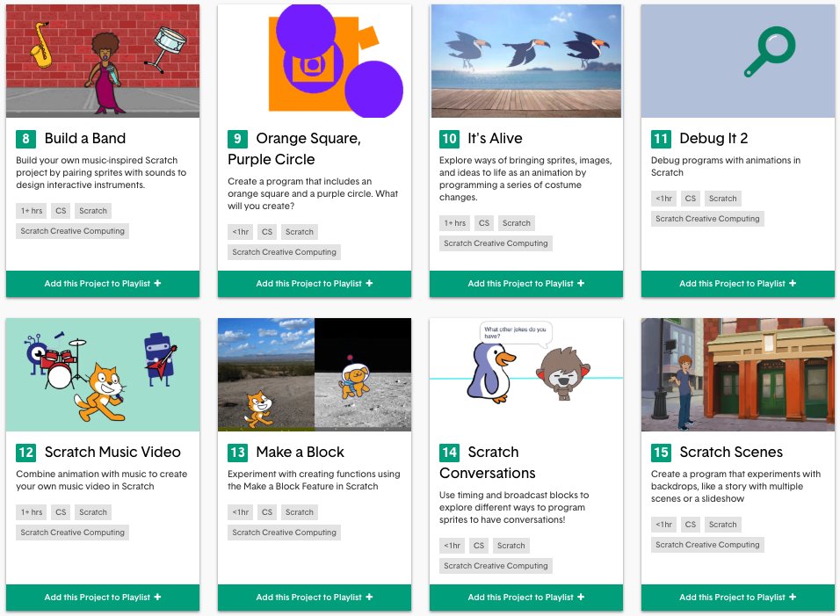The width and height of the screenshot is (840, 616).
Task: Click number badge 15 on Scratch Scenes
Action: [x=661, y=453]
